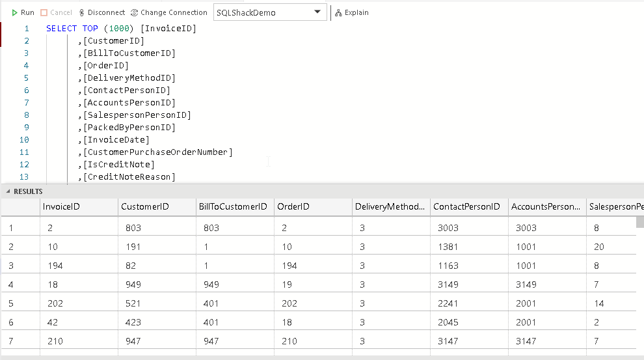The width and height of the screenshot is (644, 360).
Task: Select the cell with value 2241
Action: point(445,303)
